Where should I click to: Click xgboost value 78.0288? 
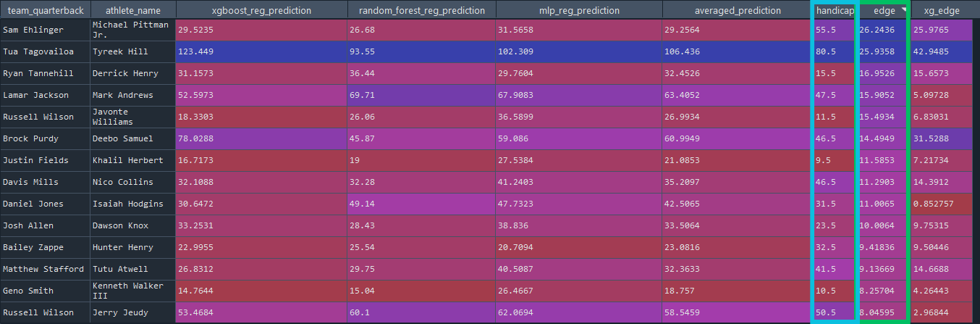(x=261, y=139)
